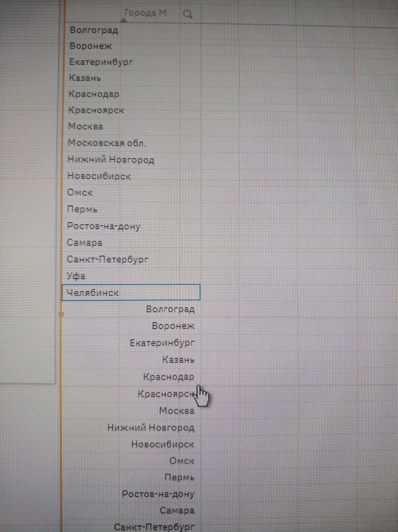The width and height of the screenshot is (398, 532).
Task: Select left-aligned Красноярск in upper list
Action: (96, 110)
